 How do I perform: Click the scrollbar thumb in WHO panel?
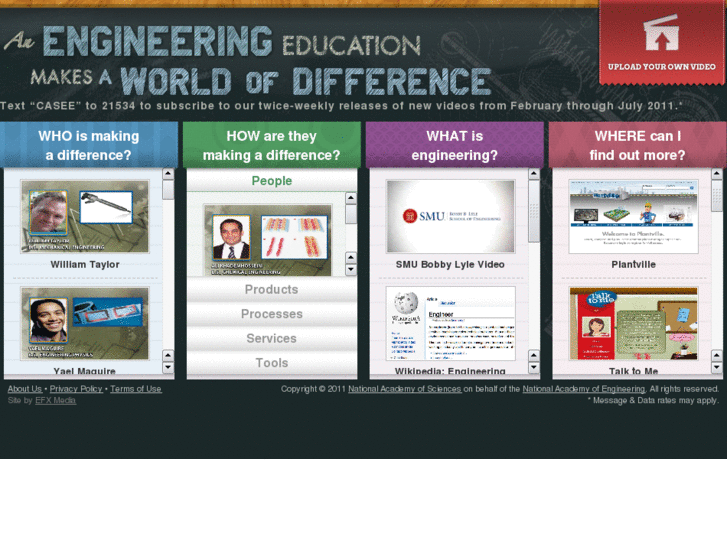(168, 190)
